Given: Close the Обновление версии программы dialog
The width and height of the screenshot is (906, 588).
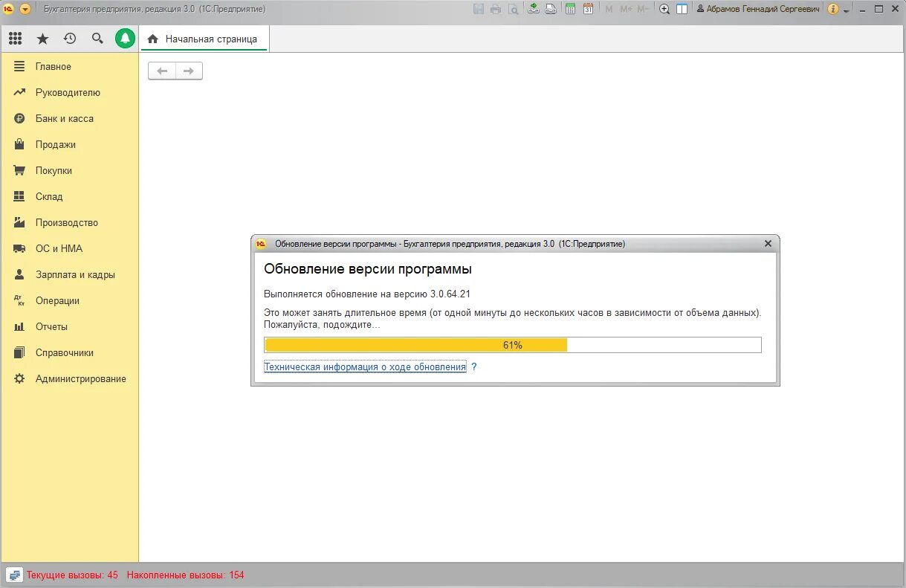Looking at the screenshot, I should pyautogui.click(x=768, y=244).
